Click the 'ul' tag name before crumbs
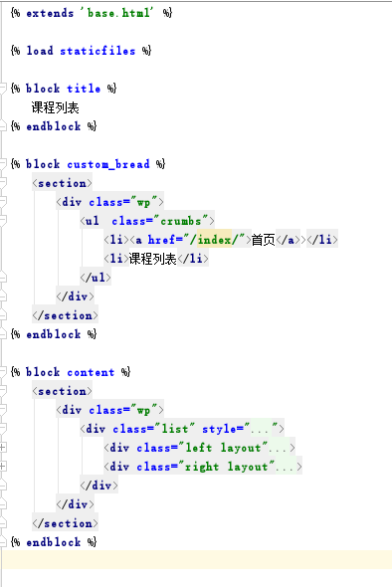Viewport: 392px width, 587px height. (x=93, y=221)
